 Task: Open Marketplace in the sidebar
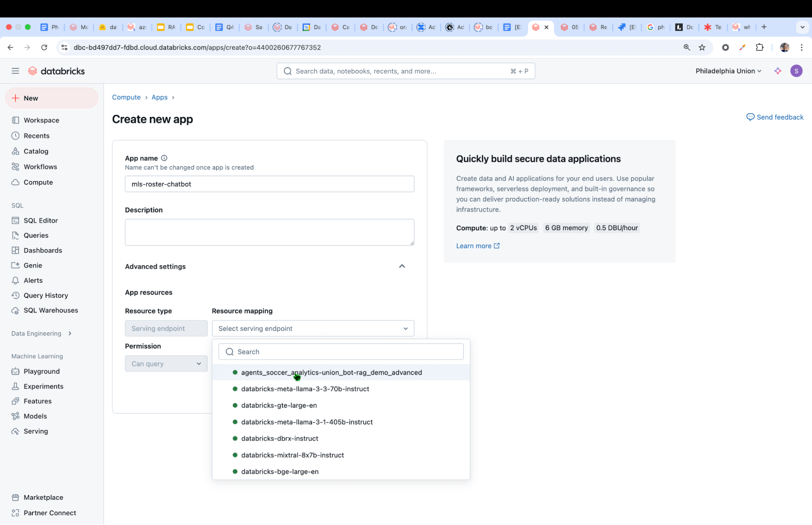pos(43,497)
